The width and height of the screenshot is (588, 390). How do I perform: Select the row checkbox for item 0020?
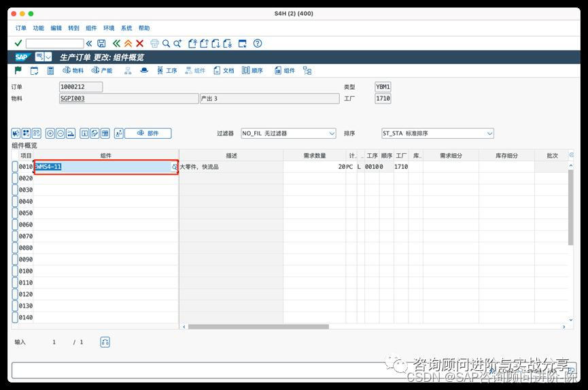pyautogui.click(x=15, y=178)
